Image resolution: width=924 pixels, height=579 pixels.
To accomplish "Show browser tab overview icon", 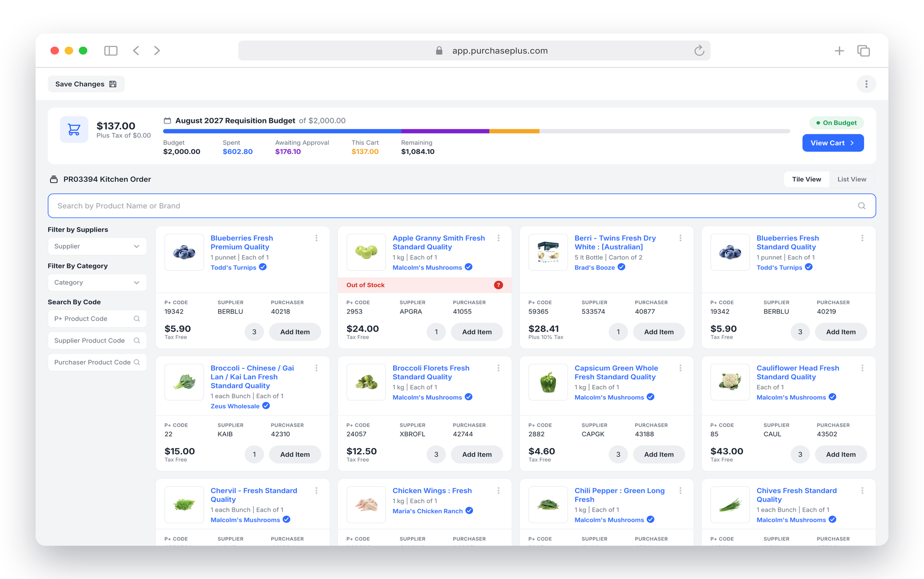I will pos(864,50).
